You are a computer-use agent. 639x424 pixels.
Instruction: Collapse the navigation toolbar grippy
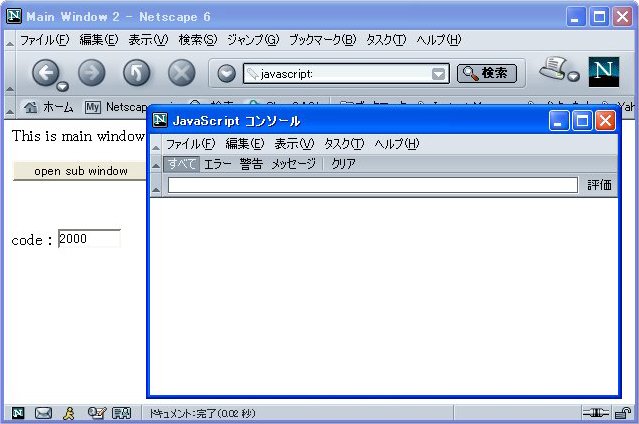10,73
